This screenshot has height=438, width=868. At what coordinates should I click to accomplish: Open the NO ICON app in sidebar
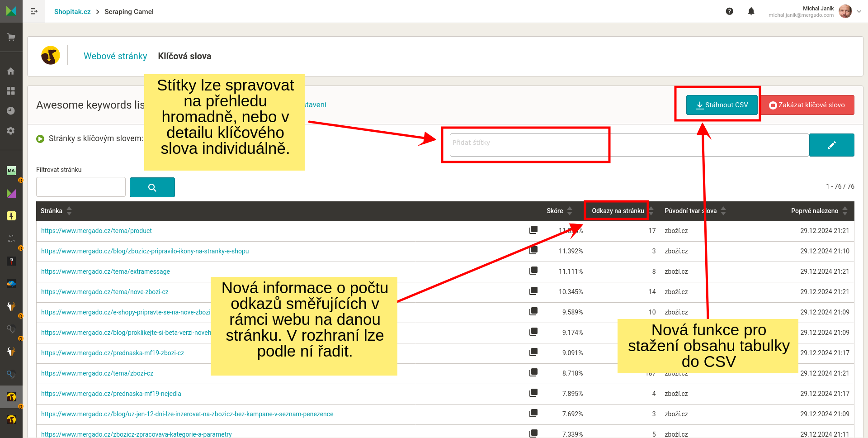[x=11, y=238]
